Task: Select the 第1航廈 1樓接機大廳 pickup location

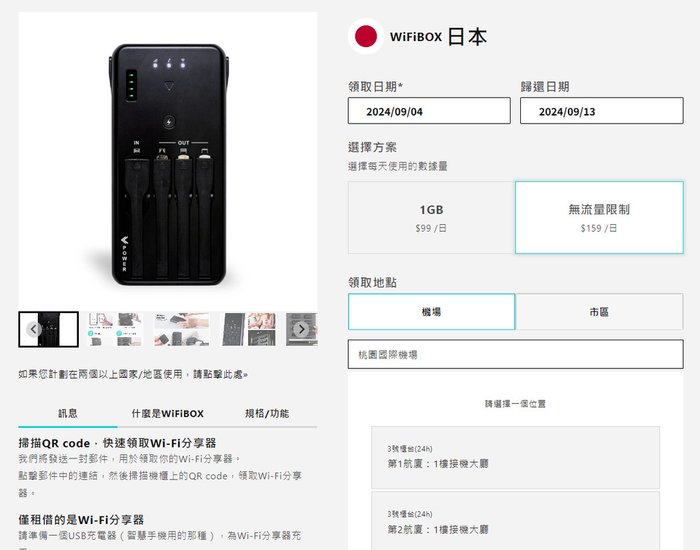Action: pos(516,457)
